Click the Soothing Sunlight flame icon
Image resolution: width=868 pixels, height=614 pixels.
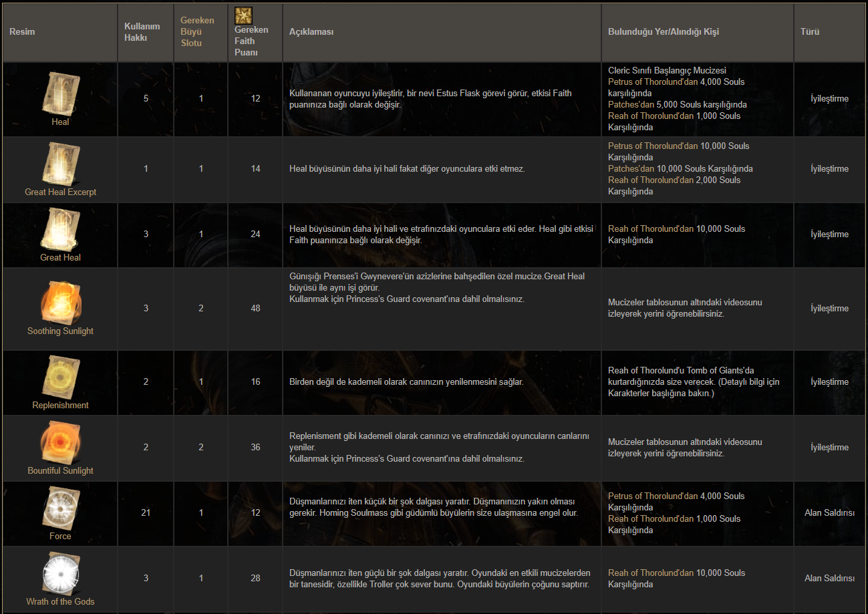click(x=60, y=301)
